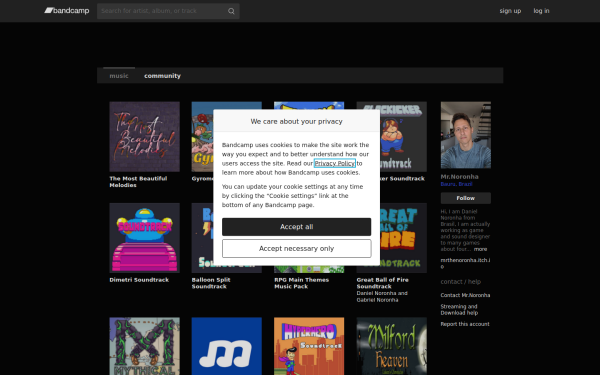Click the Mr.Noronha artist name

click(459, 177)
